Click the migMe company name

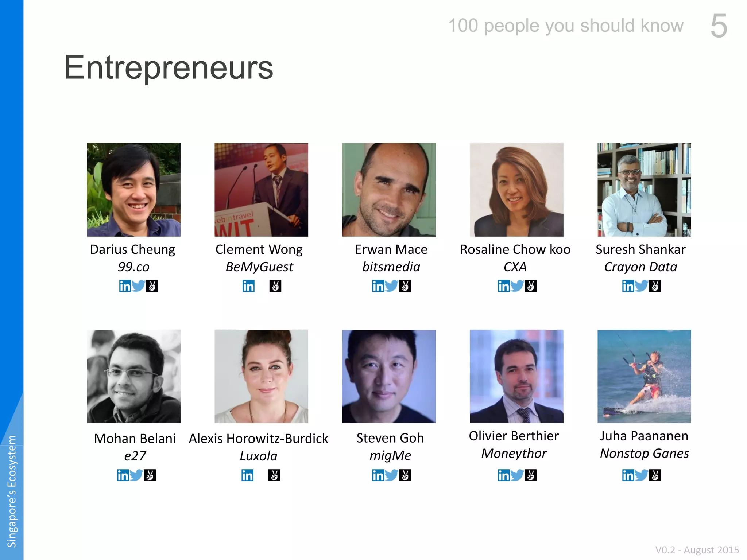pyautogui.click(x=390, y=456)
